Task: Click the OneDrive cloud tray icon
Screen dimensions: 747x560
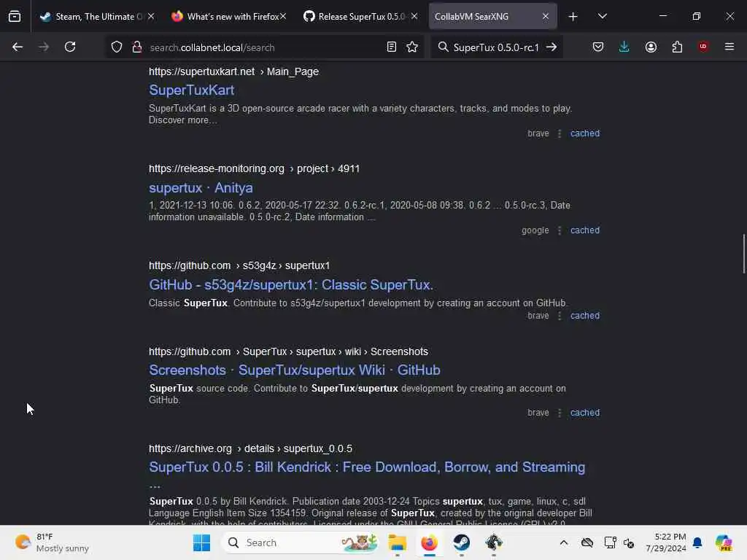Action: point(587,542)
